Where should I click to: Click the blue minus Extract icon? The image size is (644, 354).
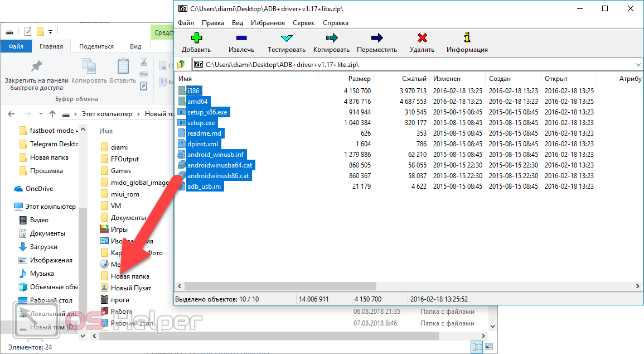click(x=241, y=38)
